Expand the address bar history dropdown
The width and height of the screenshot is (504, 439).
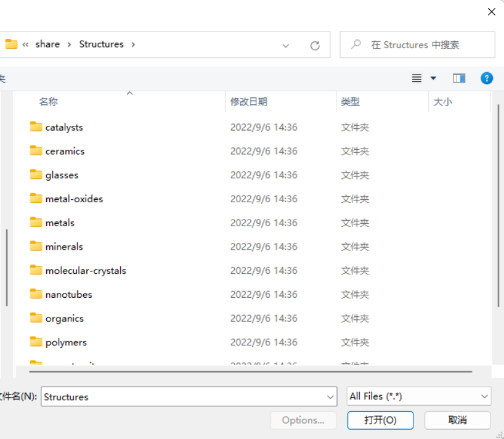(x=285, y=46)
